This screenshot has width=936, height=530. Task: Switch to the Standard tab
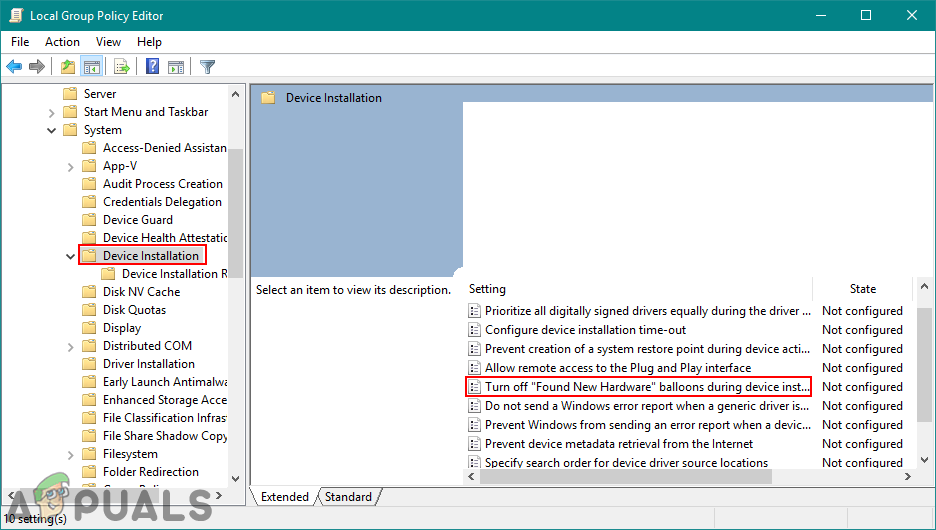click(x=348, y=497)
